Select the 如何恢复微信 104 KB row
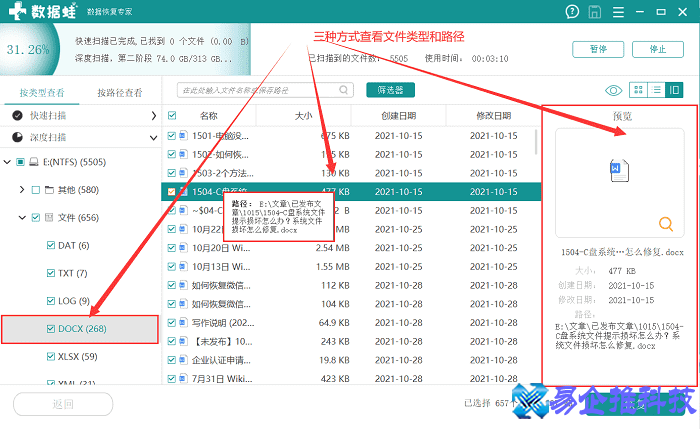This screenshot has width=700, height=429. coord(351,304)
